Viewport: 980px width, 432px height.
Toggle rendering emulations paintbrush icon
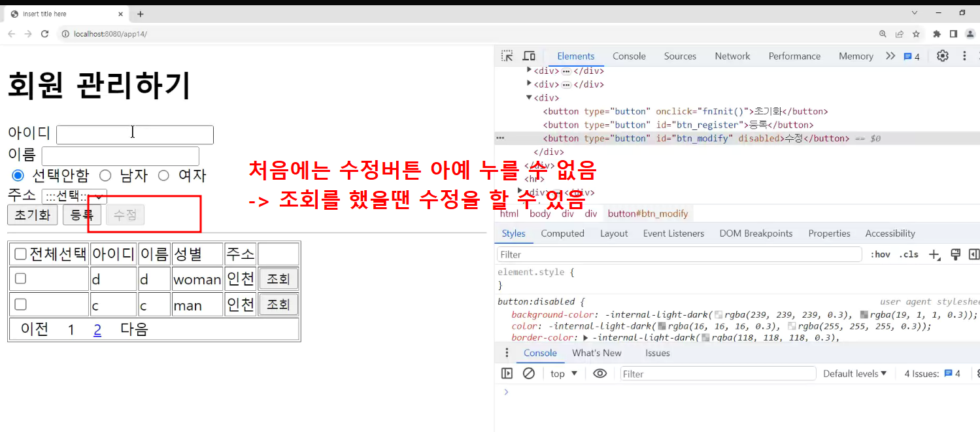955,254
